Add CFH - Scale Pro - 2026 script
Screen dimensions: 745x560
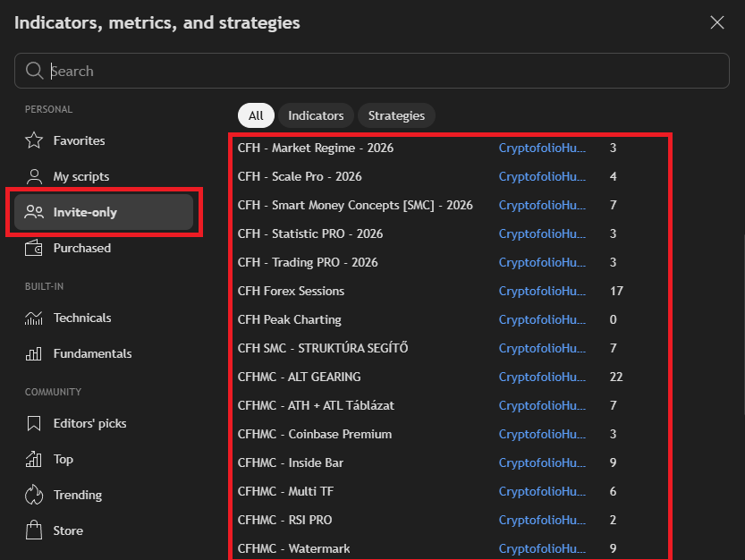coord(300,176)
